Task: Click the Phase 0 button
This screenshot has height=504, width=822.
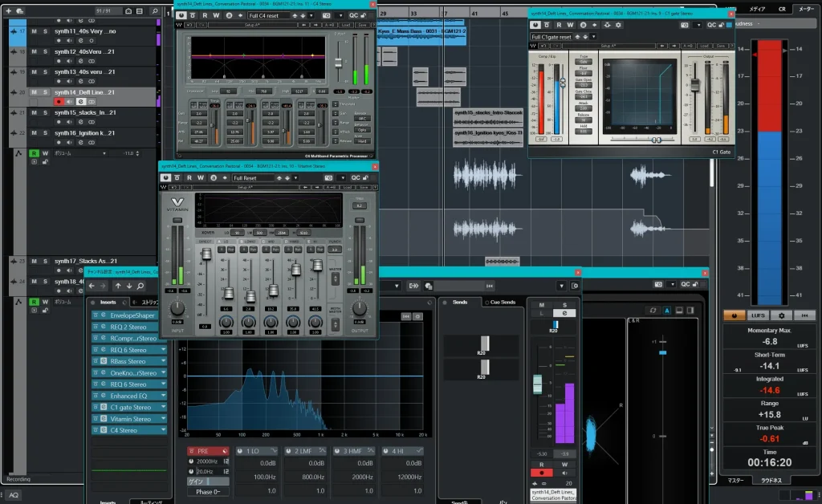Action: point(208,491)
